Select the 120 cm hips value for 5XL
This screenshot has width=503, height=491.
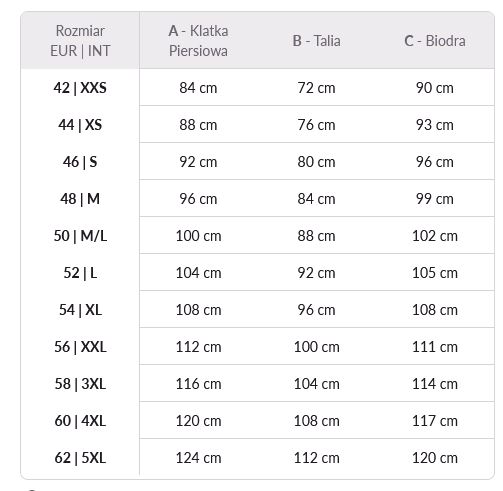click(x=435, y=458)
